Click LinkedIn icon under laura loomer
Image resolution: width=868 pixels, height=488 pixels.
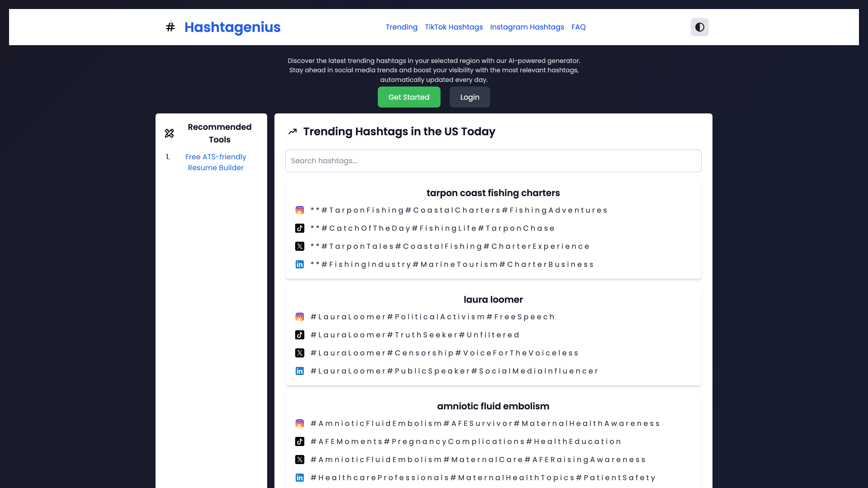tap(300, 371)
